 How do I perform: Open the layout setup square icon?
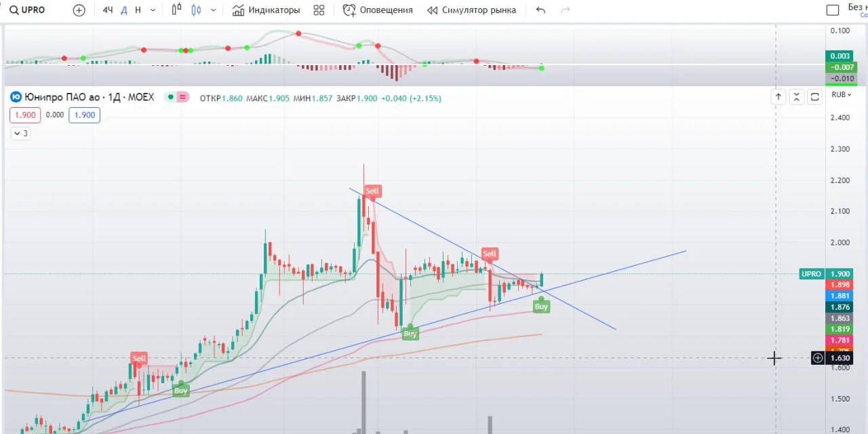coord(833,10)
